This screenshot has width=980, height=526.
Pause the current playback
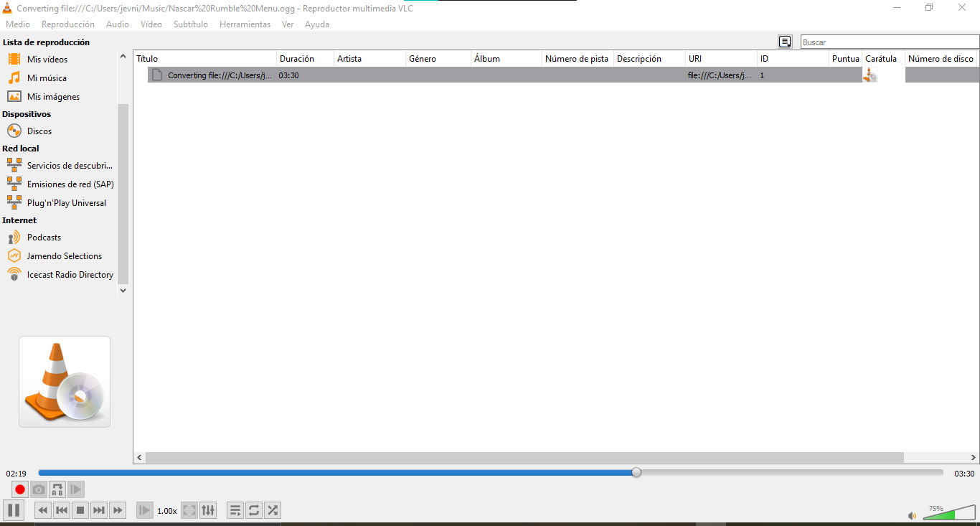(x=14, y=510)
